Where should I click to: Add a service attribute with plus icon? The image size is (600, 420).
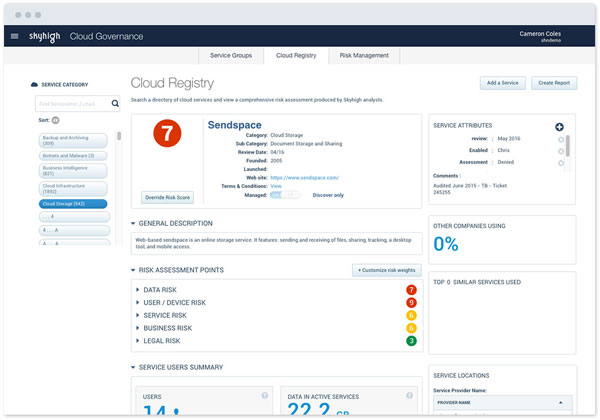[559, 127]
